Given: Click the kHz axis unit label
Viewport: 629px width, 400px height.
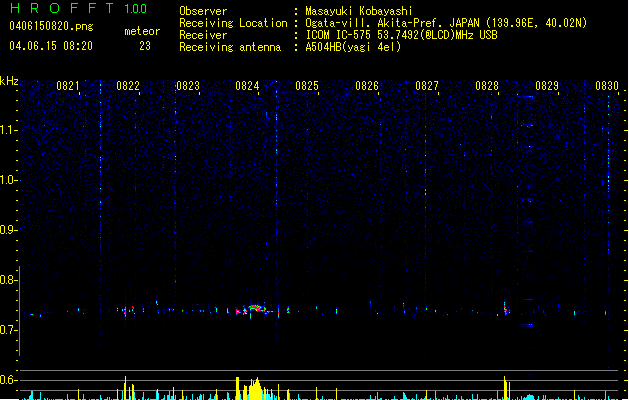Looking at the screenshot, I should (9, 81).
